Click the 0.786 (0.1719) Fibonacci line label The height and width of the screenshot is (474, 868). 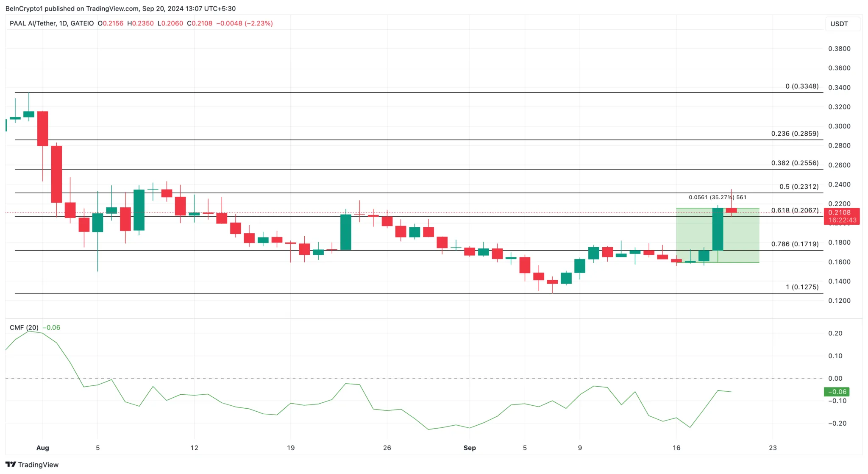[x=795, y=244]
